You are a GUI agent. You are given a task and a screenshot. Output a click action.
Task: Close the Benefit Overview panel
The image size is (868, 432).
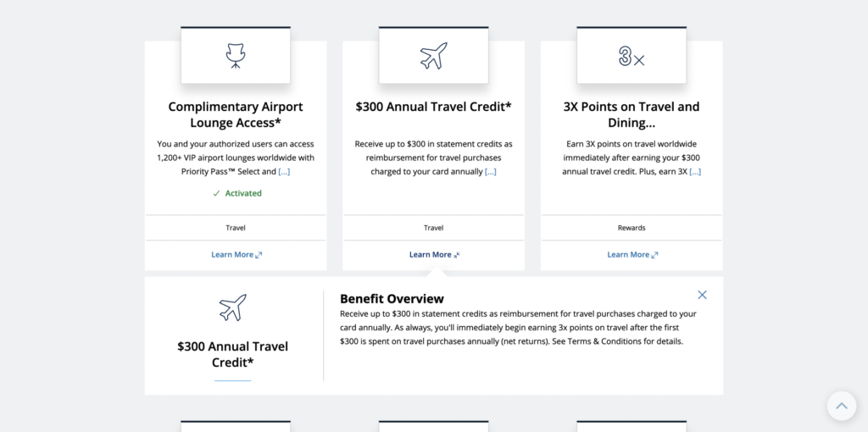point(702,295)
